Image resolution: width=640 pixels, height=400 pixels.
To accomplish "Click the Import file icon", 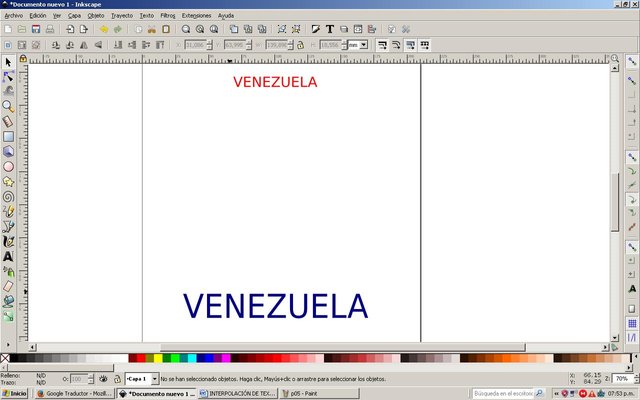I will [x=70, y=29].
